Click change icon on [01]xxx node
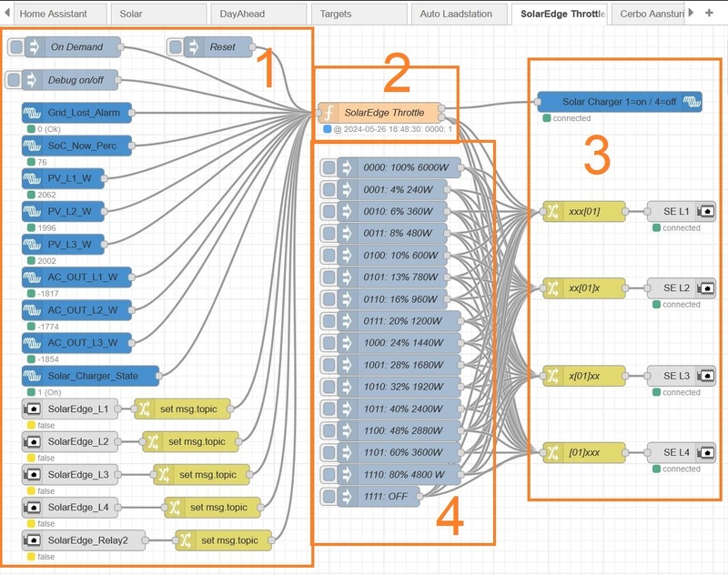Screen dimensions: 728x575 point(552,452)
